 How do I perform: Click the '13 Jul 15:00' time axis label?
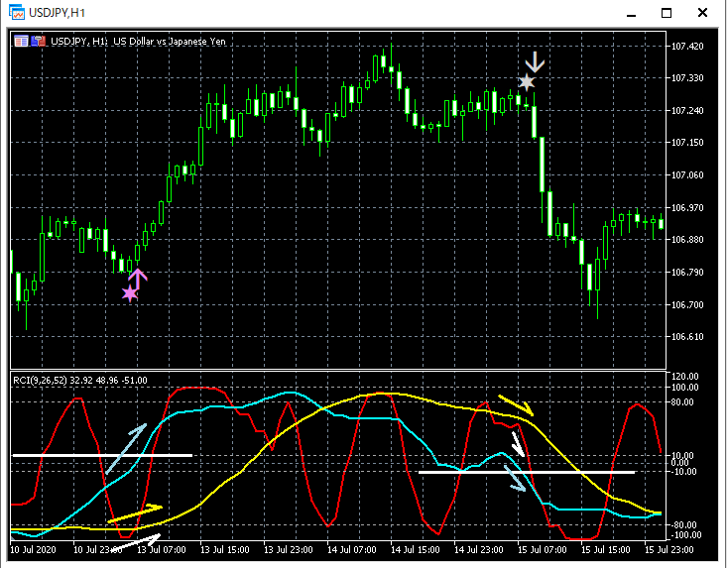[225, 550]
